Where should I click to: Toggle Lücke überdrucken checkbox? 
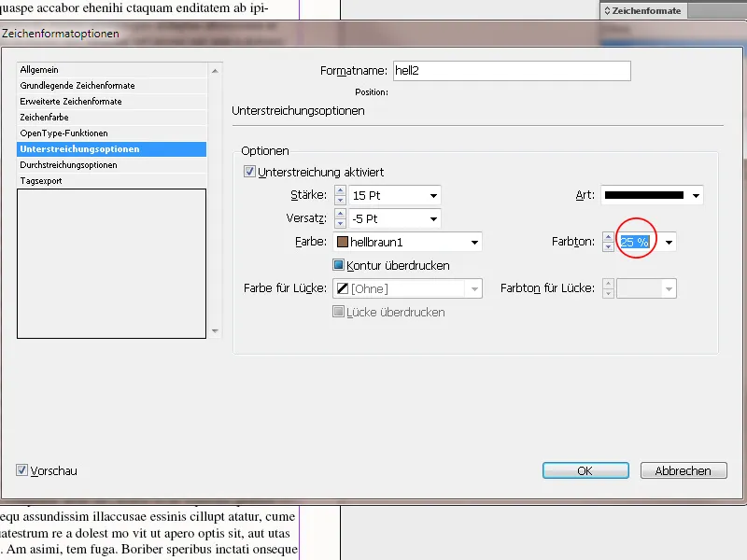[x=338, y=312]
